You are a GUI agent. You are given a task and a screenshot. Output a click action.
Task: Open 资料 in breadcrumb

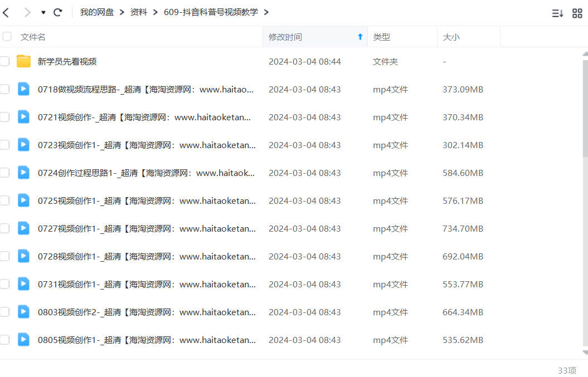click(138, 12)
